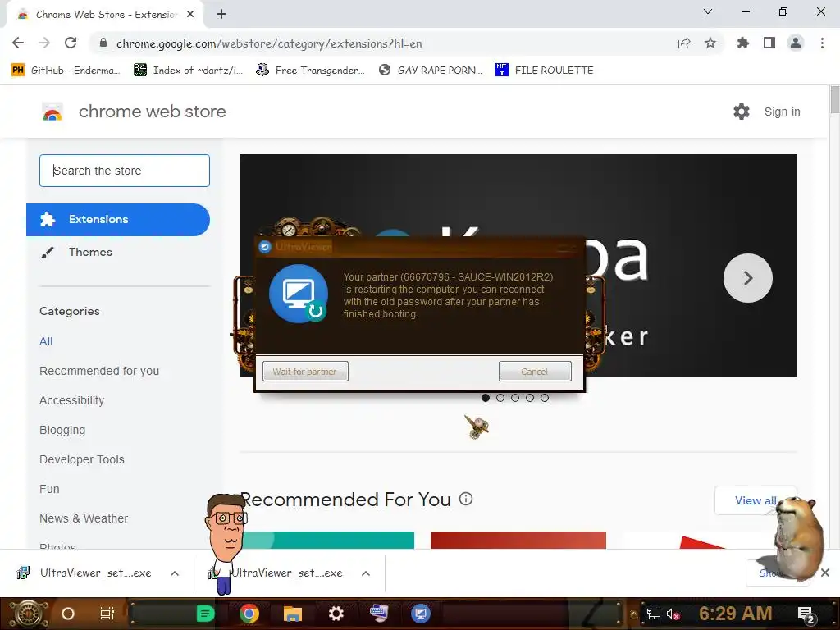Screen dimensions: 840x630
Task: Select the fifth carousel dot
Action: [545, 398]
